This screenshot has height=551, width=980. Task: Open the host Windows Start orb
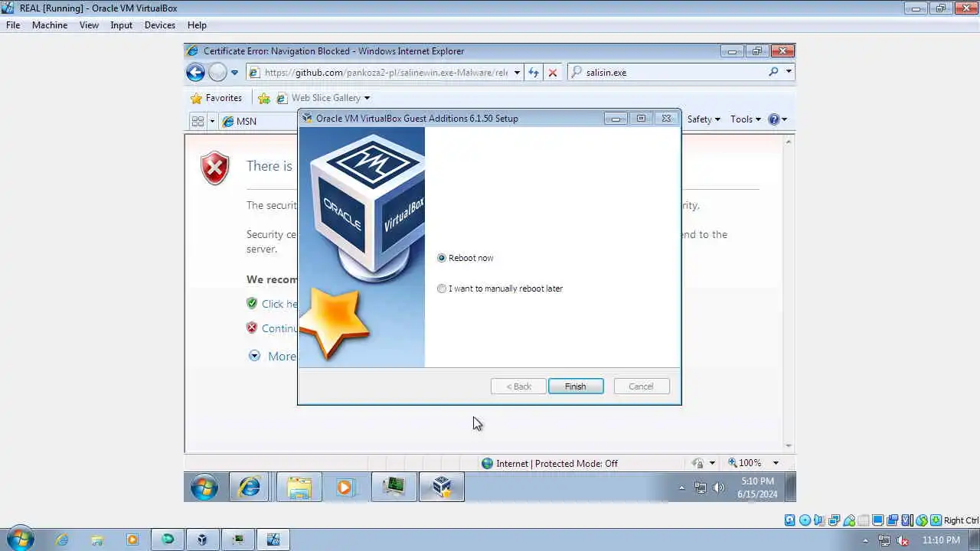click(19, 540)
